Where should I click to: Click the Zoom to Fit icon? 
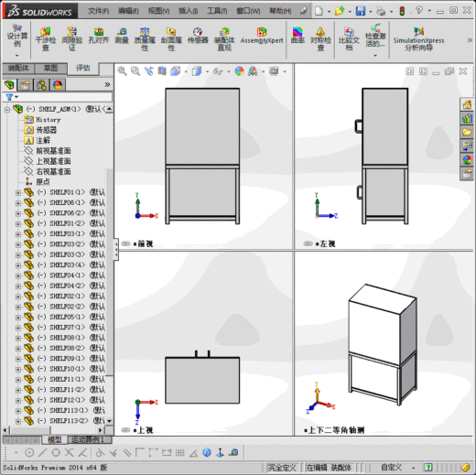click(122, 71)
